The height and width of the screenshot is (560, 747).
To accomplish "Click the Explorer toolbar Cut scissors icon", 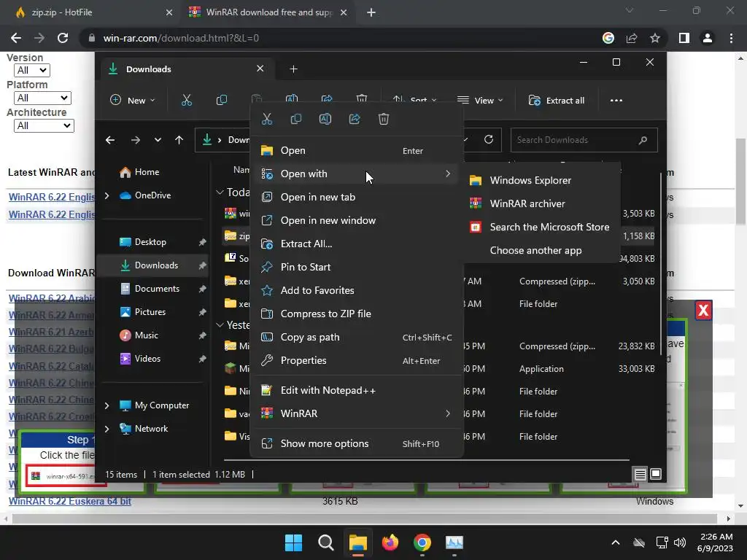I will pyautogui.click(x=186, y=100).
